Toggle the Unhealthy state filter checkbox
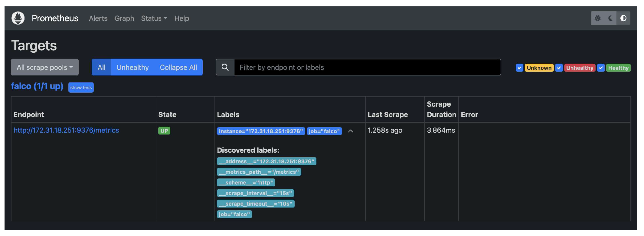This screenshot has height=236, width=644. point(559,68)
